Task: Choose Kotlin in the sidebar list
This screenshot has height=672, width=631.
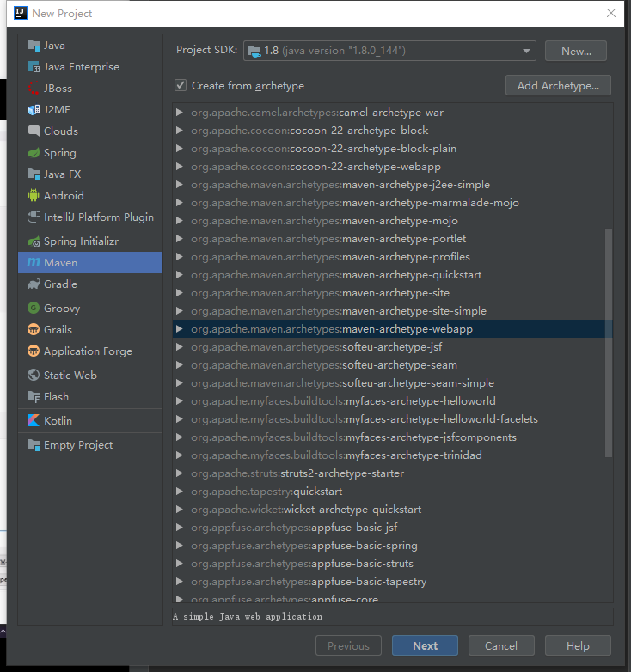Action: tap(90, 420)
